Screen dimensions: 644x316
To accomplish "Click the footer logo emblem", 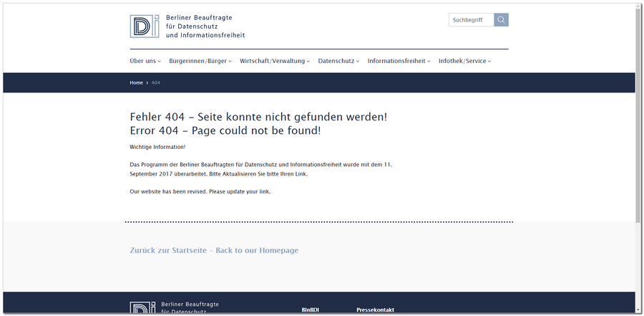I will coord(144,307).
